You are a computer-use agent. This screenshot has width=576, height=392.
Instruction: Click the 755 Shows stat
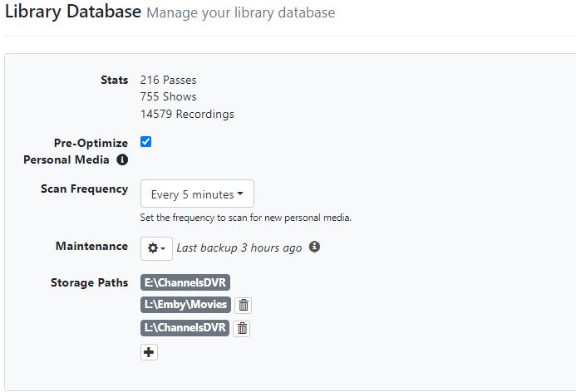(169, 97)
